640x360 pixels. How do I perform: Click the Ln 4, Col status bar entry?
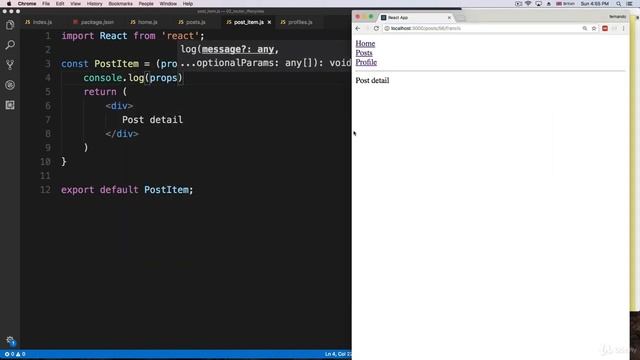(338, 354)
